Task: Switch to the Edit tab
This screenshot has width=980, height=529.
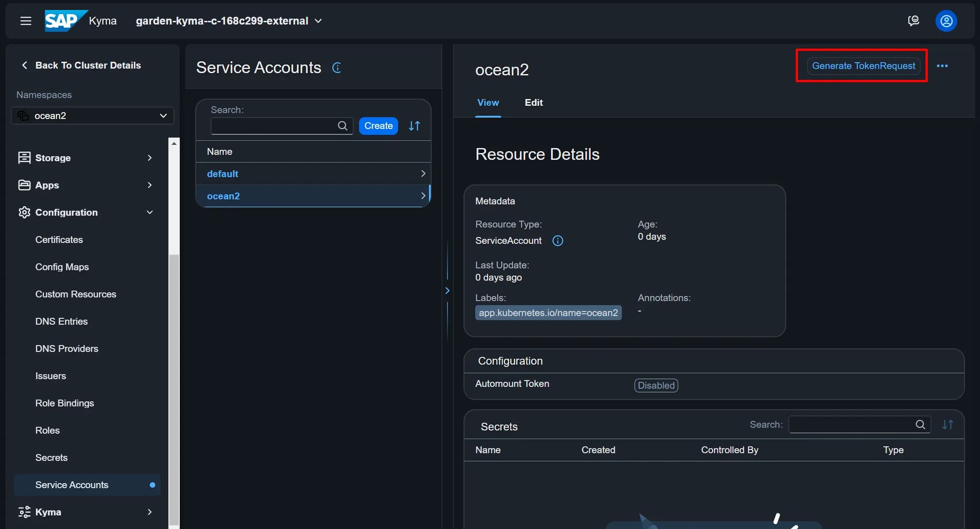Action: coord(534,103)
